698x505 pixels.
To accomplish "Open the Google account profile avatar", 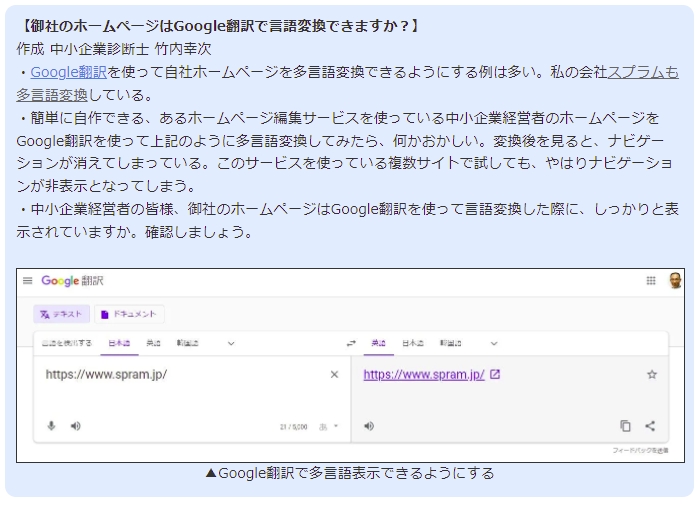I will pos(675,281).
